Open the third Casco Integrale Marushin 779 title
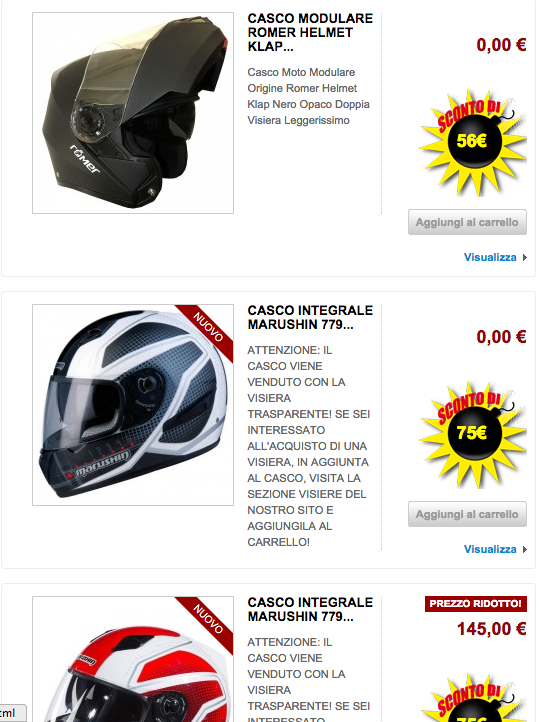 [310, 610]
